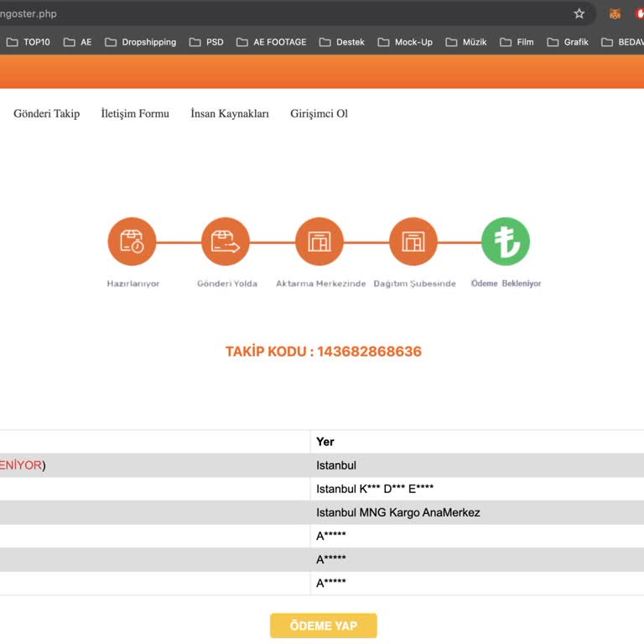Select the tracking code 143682868636 text

[x=369, y=351]
